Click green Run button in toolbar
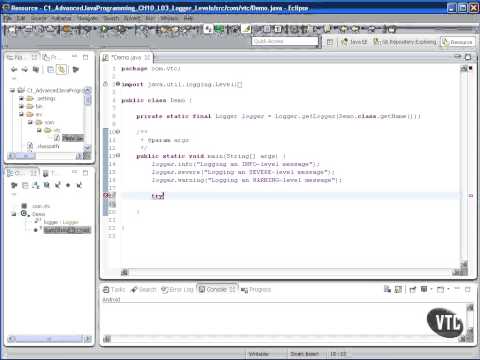The width and height of the screenshot is (480, 360). (104, 30)
